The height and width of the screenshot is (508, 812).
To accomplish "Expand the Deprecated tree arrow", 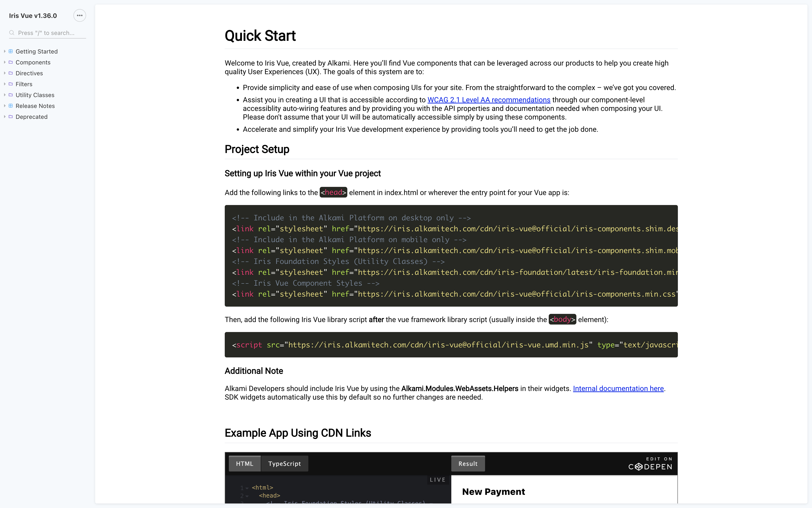I will click(5, 117).
